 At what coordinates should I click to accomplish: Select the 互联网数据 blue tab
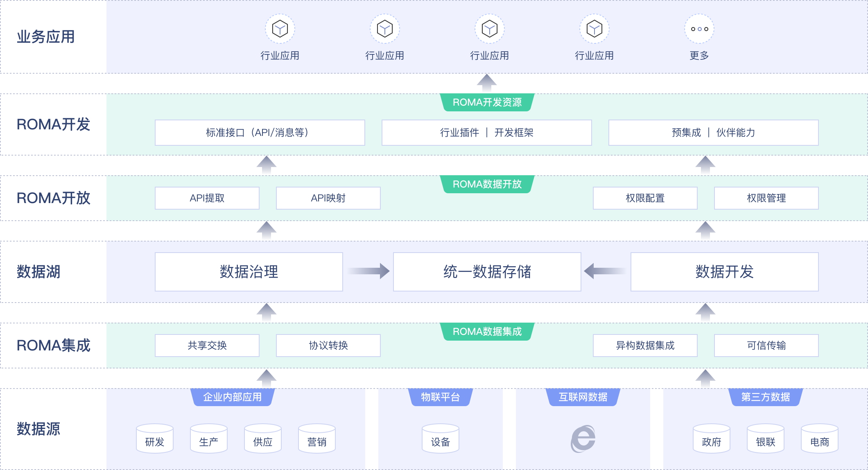(583, 397)
